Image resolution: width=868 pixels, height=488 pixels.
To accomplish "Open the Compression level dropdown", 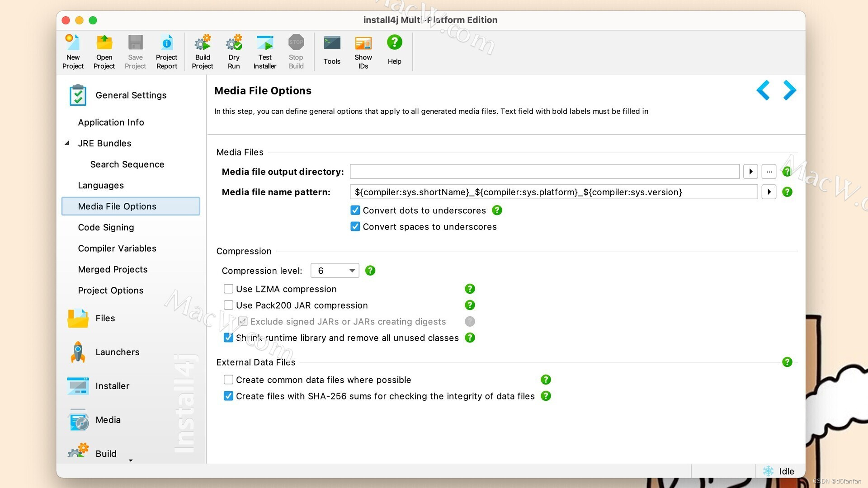I will click(351, 270).
